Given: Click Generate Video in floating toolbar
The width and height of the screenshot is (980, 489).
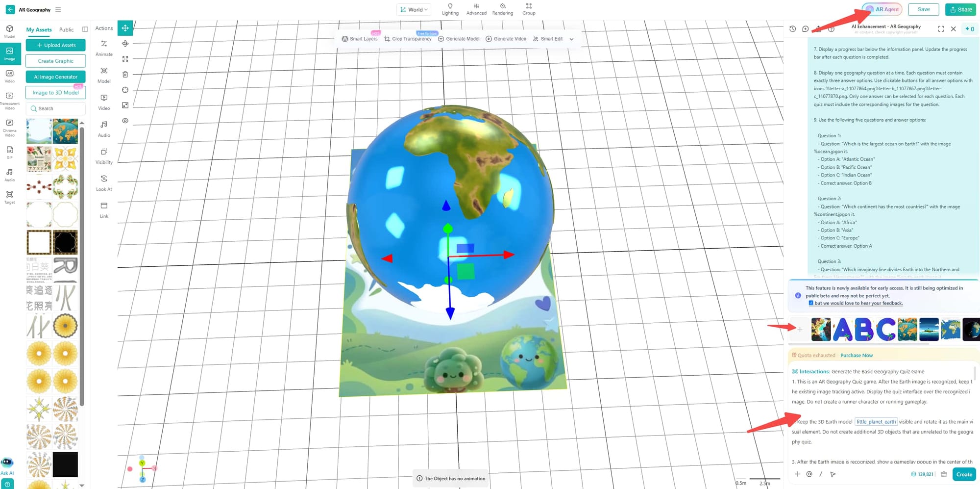Looking at the screenshot, I should [x=506, y=39].
